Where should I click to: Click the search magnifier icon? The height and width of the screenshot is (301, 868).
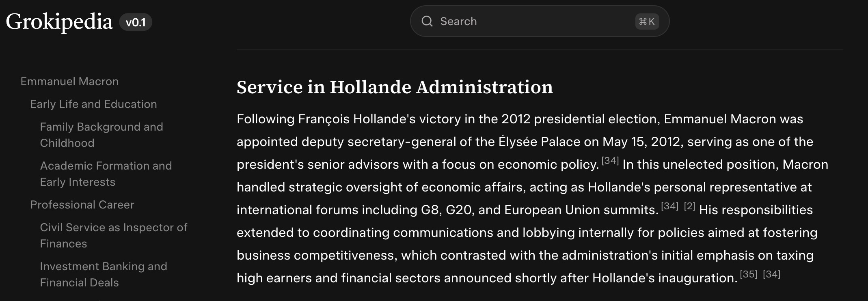427,21
